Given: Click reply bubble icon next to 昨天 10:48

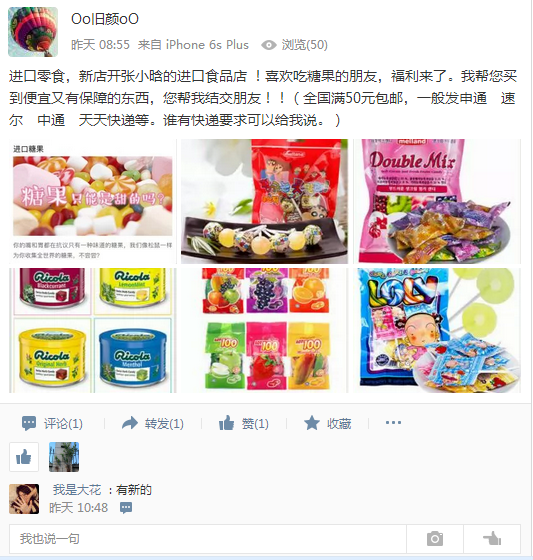Looking at the screenshot, I should click(x=126, y=508).
